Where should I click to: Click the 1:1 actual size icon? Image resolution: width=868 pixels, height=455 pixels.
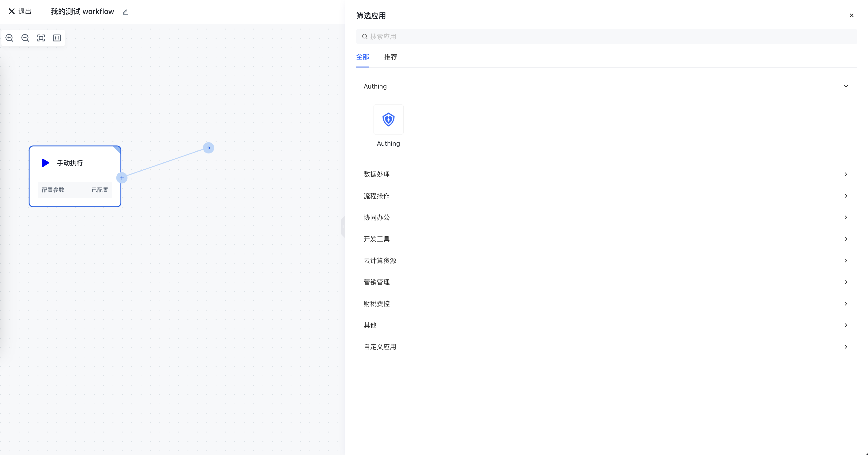coord(57,38)
